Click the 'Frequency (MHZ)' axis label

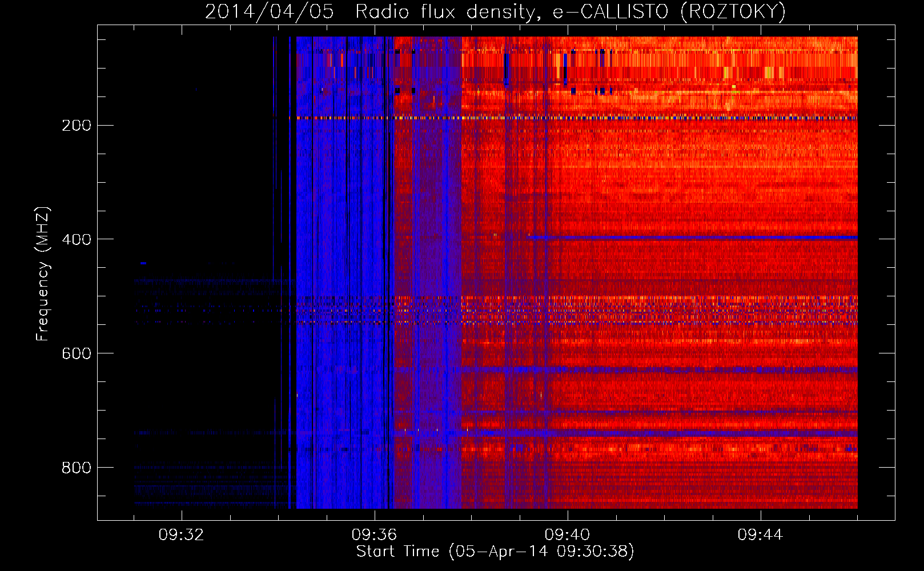pos(43,274)
